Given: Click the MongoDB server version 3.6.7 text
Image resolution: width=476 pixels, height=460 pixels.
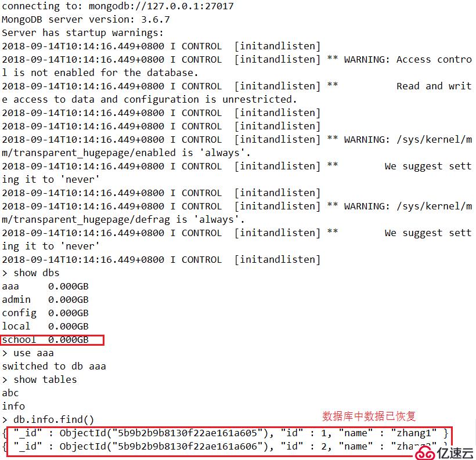Looking at the screenshot, I should coord(86,19).
